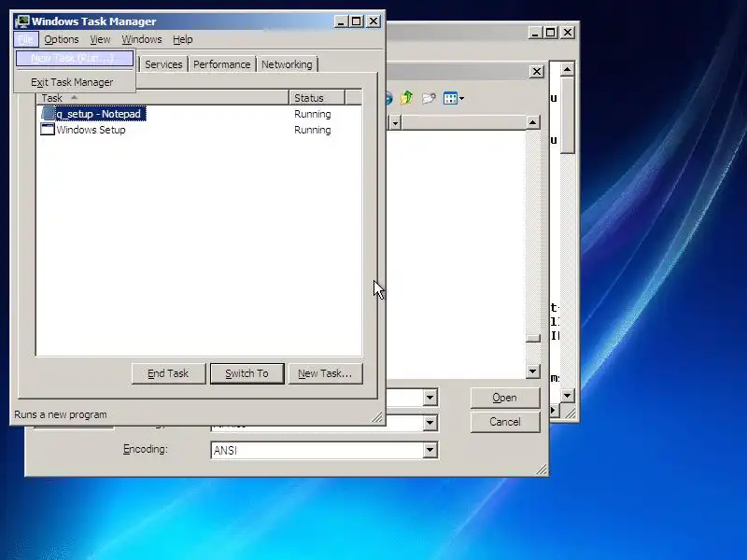Viewport: 747px width, 560px height.
Task: Go up one folder level in Open dialog
Action: click(407, 98)
